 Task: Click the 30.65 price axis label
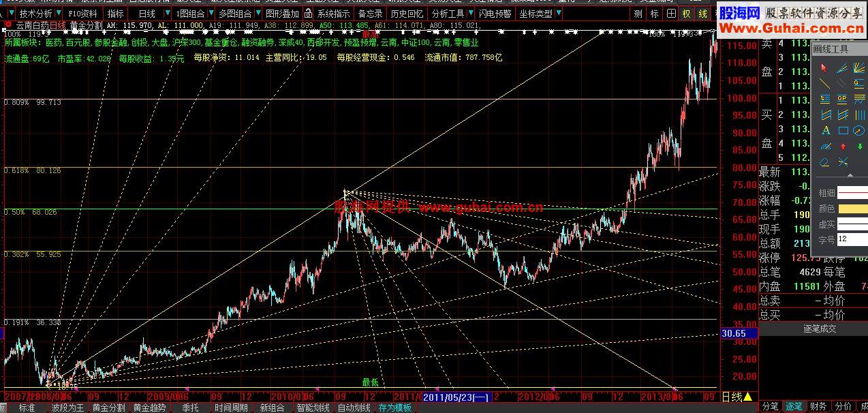point(739,334)
